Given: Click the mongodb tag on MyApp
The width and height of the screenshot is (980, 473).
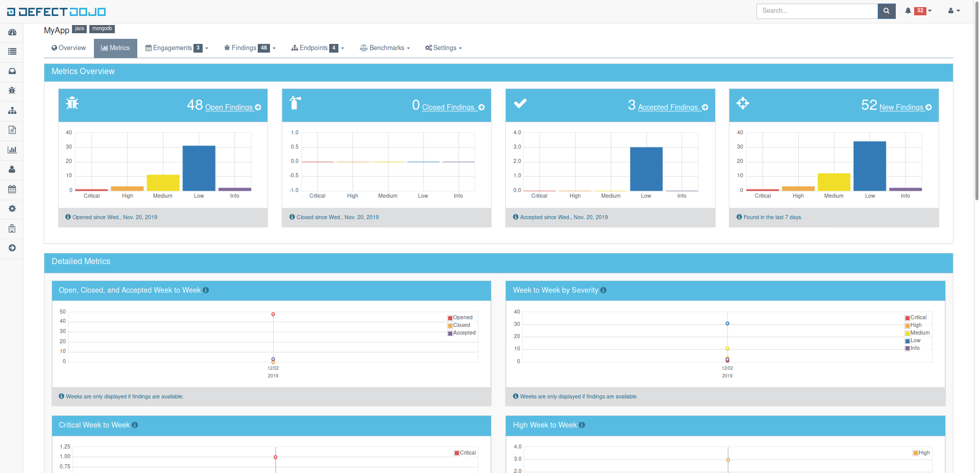Looking at the screenshot, I should (x=102, y=29).
